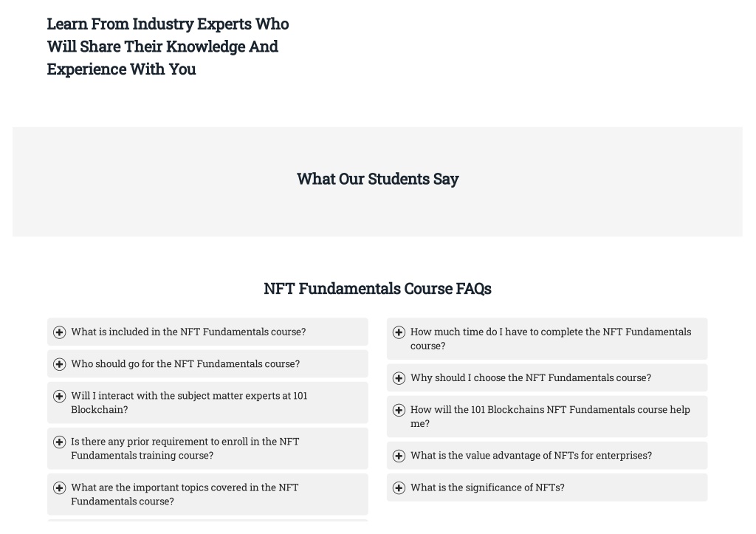Image resolution: width=756 pixels, height=534 pixels.
Task: Open 'Will I interact with the subject matter experts' FAQ
Action: (x=207, y=403)
